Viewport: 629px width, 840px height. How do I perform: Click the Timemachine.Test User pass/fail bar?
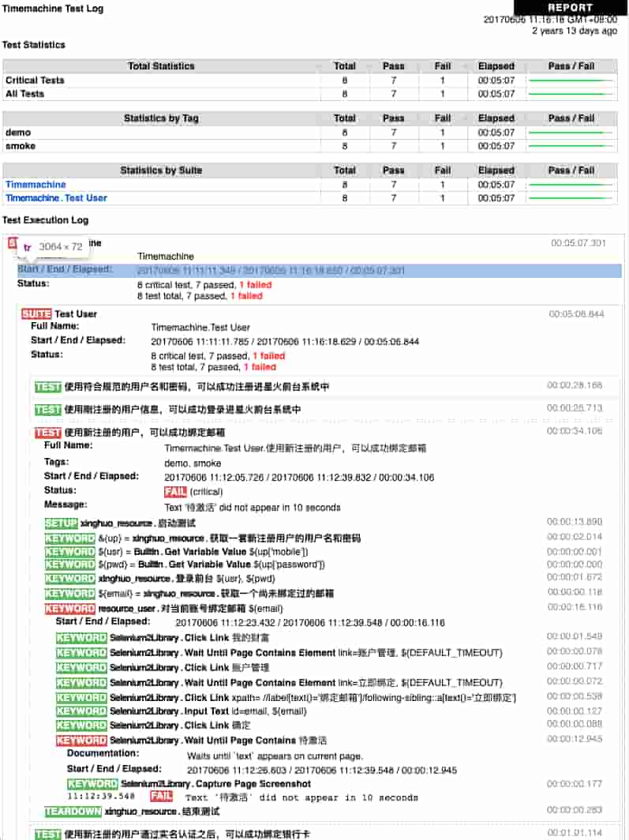point(571,198)
